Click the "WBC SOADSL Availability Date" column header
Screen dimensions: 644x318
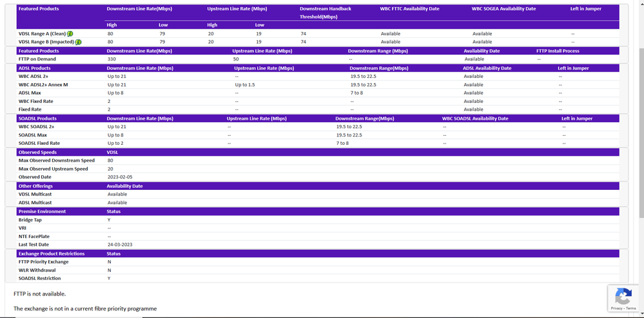point(475,118)
